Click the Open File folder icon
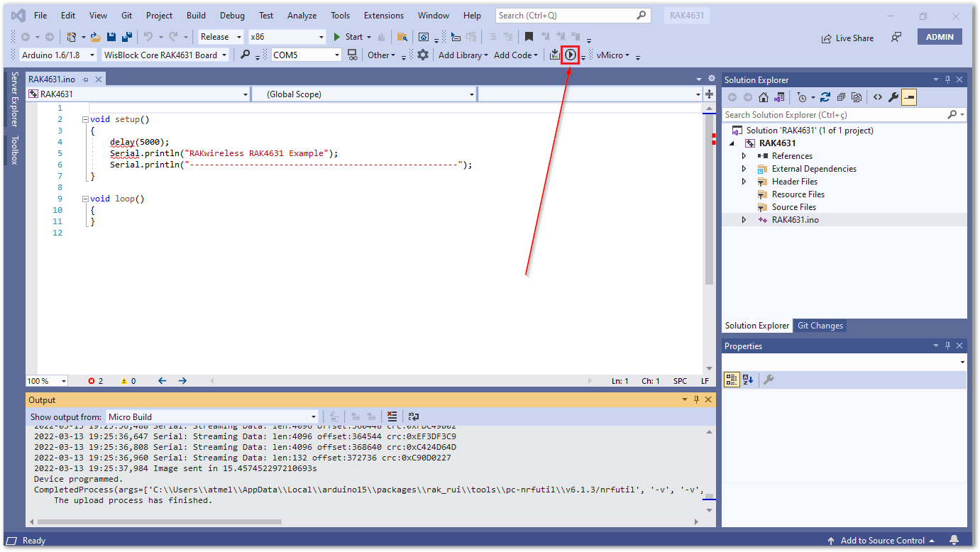This screenshot has height=552, width=980. click(95, 37)
